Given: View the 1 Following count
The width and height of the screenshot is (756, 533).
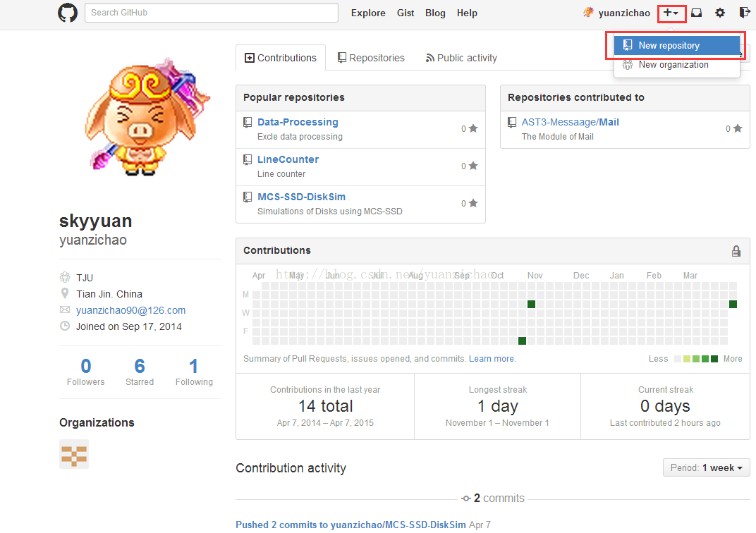Looking at the screenshot, I should (194, 372).
